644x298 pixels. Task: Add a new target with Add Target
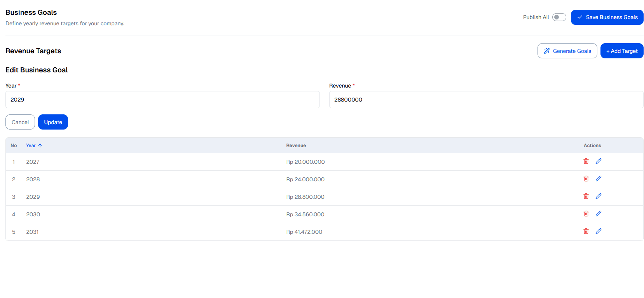(621, 51)
